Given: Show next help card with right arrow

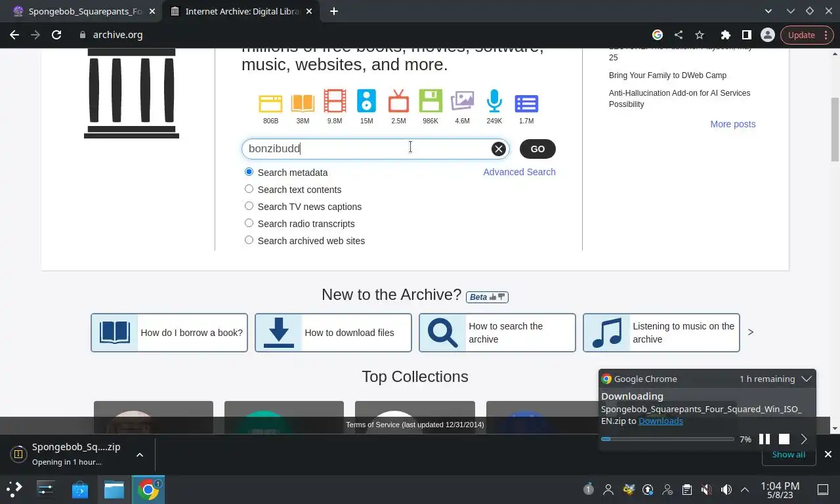Looking at the screenshot, I should (x=751, y=332).
